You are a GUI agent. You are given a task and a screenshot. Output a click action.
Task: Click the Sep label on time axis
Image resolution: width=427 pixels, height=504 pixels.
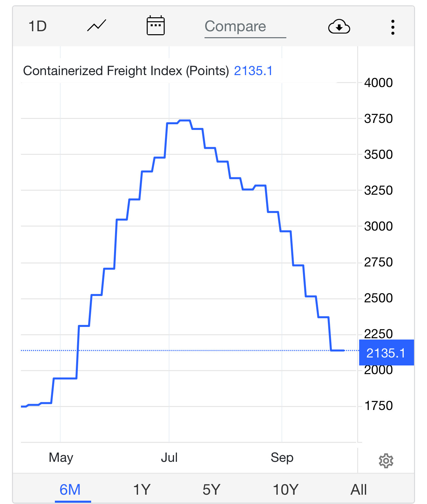tap(282, 457)
